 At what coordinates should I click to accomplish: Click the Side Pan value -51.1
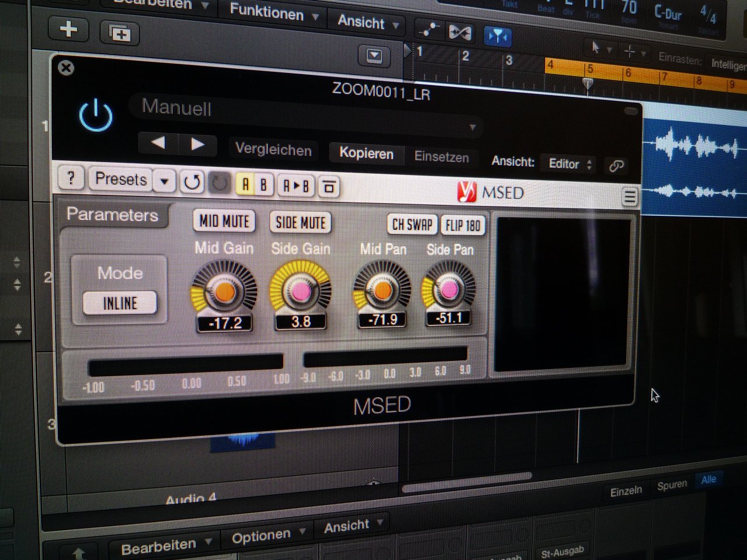449,318
